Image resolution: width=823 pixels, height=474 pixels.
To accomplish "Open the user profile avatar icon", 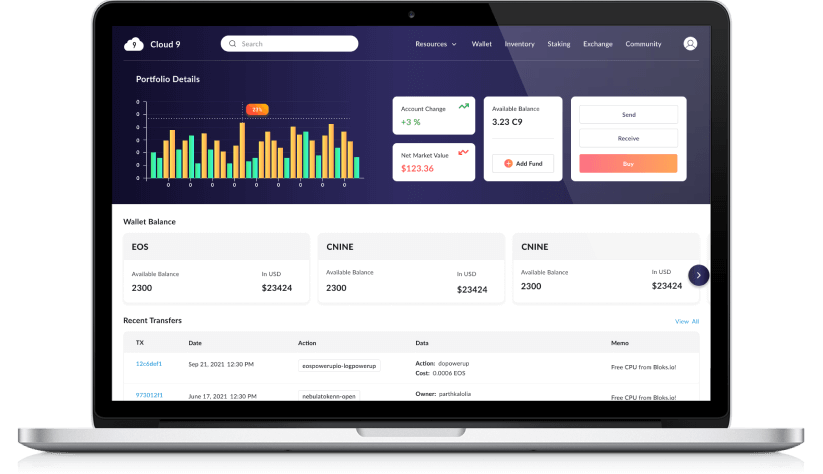I will [x=690, y=44].
